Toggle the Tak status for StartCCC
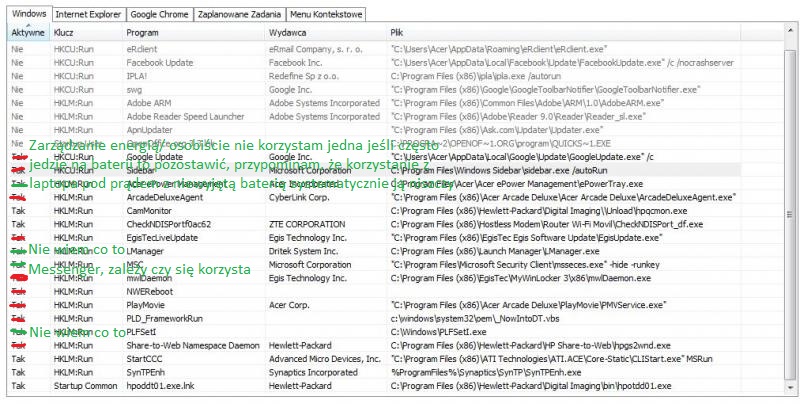Screen dimensions: 800x404 click(x=17, y=357)
